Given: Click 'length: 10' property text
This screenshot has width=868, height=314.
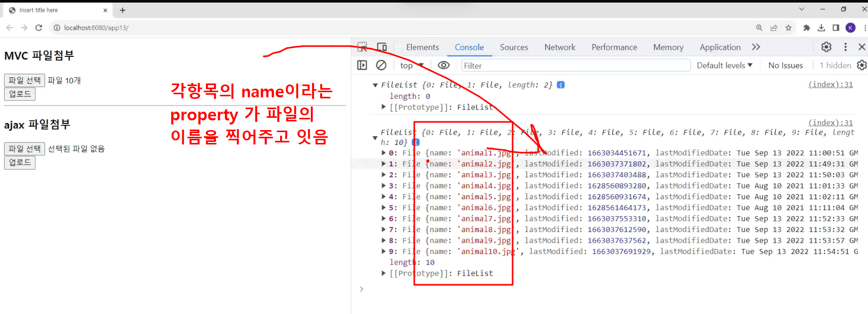Looking at the screenshot, I should [x=412, y=262].
